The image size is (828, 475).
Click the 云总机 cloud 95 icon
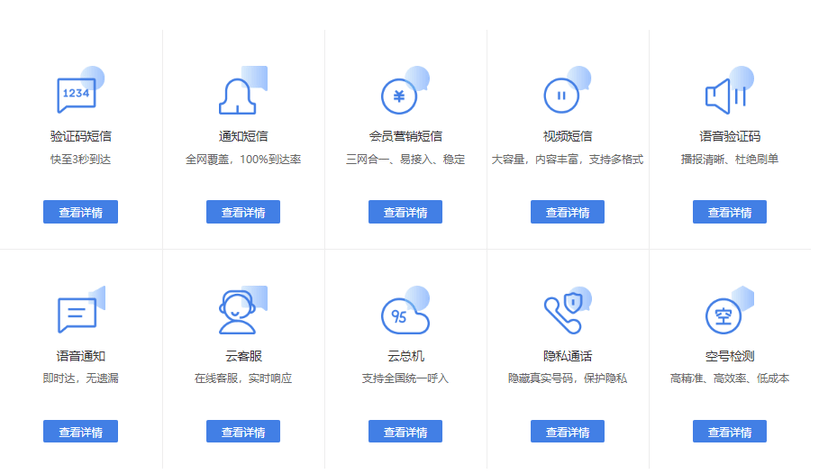[x=405, y=310]
